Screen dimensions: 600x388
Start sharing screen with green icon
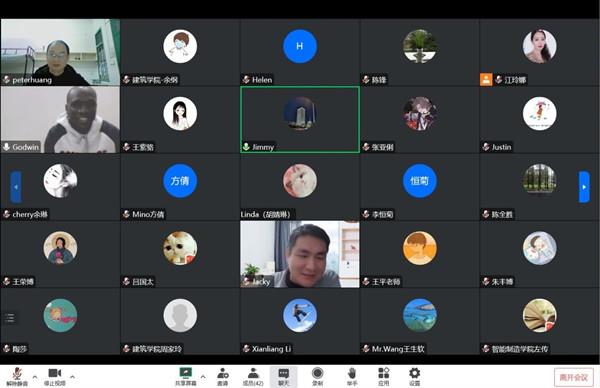[186, 376]
